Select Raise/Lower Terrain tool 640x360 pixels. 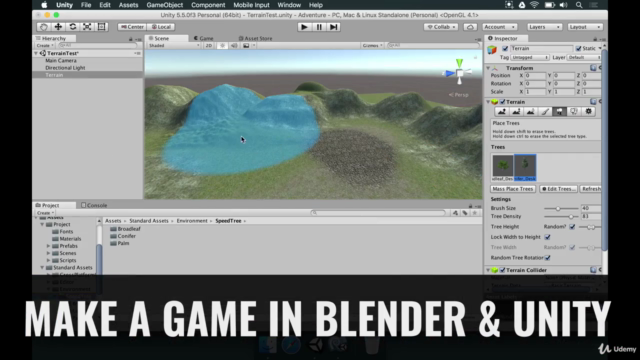click(x=502, y=111)
